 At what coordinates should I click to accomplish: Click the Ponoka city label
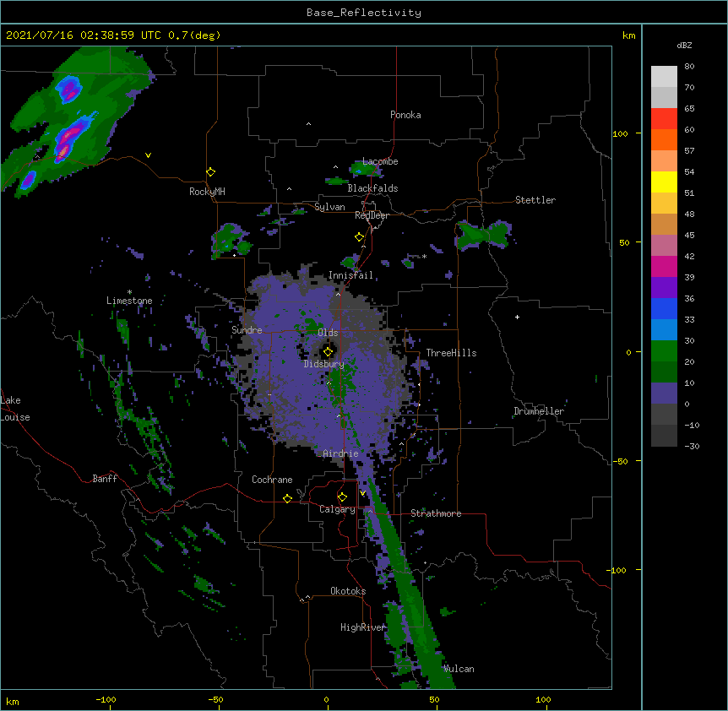[x=405, y=115]
